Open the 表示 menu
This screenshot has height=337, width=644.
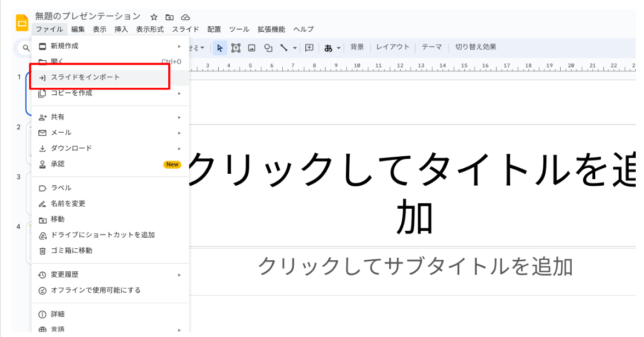[99, 29]
